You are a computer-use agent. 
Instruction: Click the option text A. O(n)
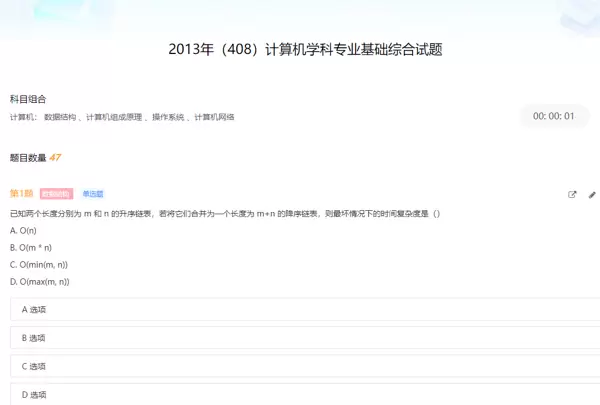23,231
